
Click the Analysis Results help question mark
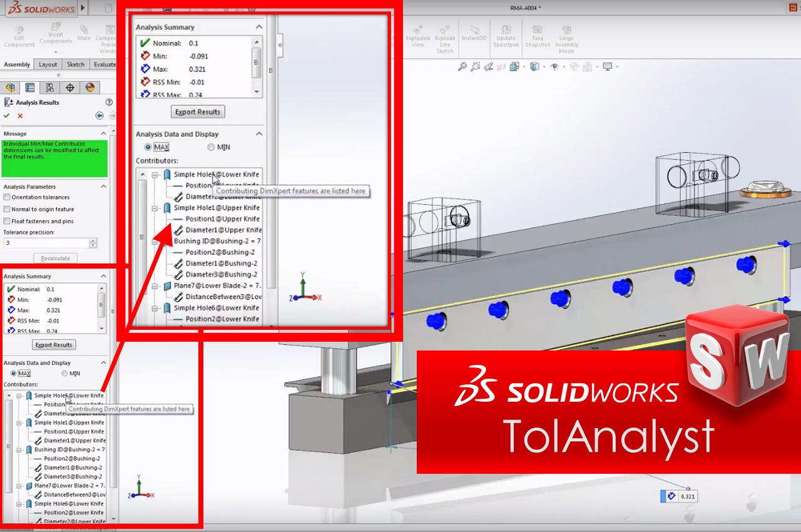(109, 102)
